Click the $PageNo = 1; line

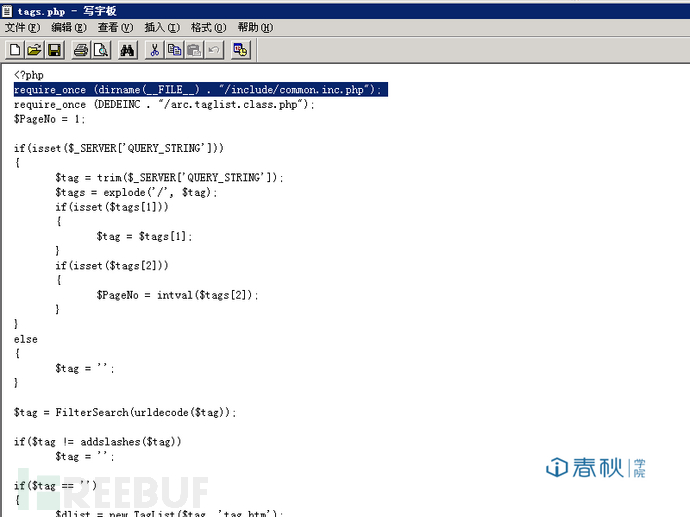pos(49,119)
